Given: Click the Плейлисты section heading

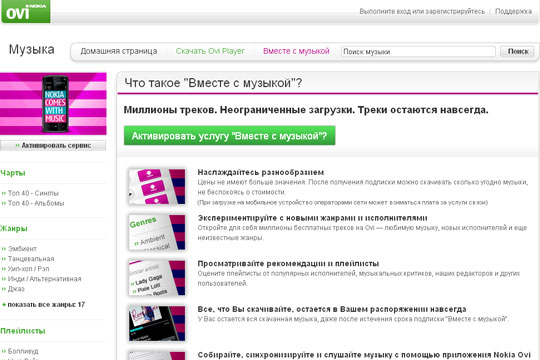Looking at the screenshot, I should [23, 331].
